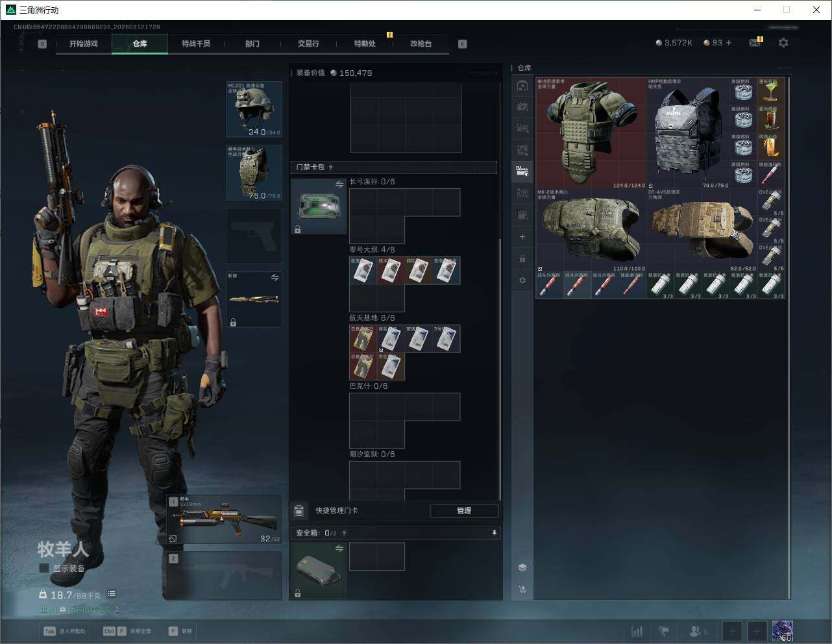Open the first stash container tab icon
This screenshot has height=644, width=832.
pos(522,86)
